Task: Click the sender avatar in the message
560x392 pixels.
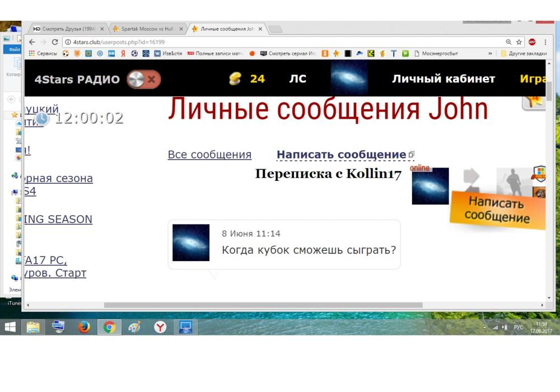Action: pyautogui.click(x=191, y=242)
